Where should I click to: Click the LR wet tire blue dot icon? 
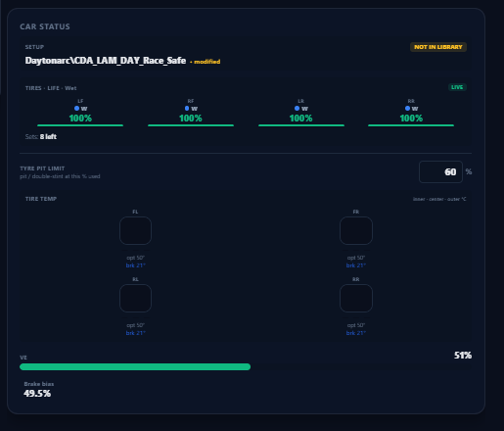pyautogui.click(x=297, y=108)
